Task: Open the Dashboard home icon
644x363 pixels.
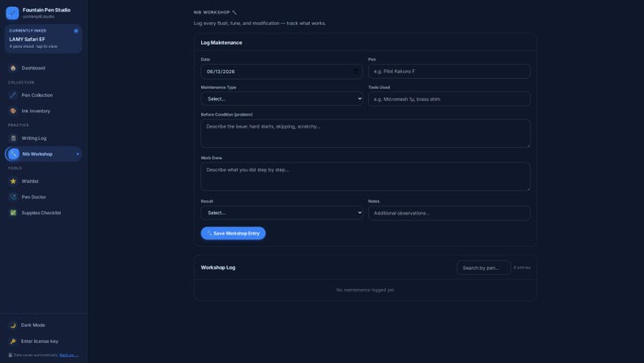Action: [x=13, y=68]
